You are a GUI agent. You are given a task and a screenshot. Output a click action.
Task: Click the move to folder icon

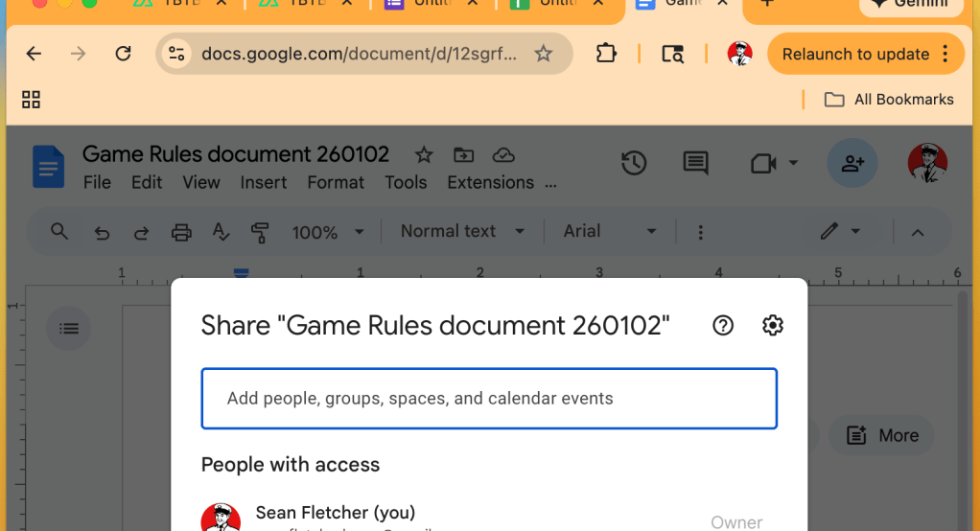[463, 155]
